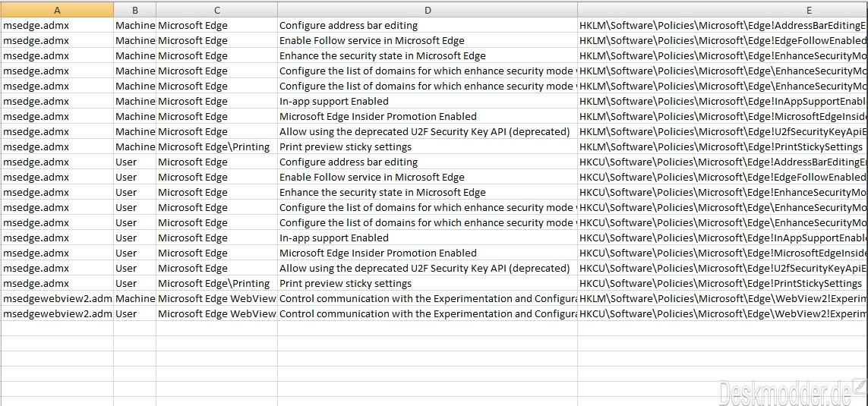Select the HKLM U2fSecurityKeyApi registry cell
The image size is (868, 406).
point(723,131)
